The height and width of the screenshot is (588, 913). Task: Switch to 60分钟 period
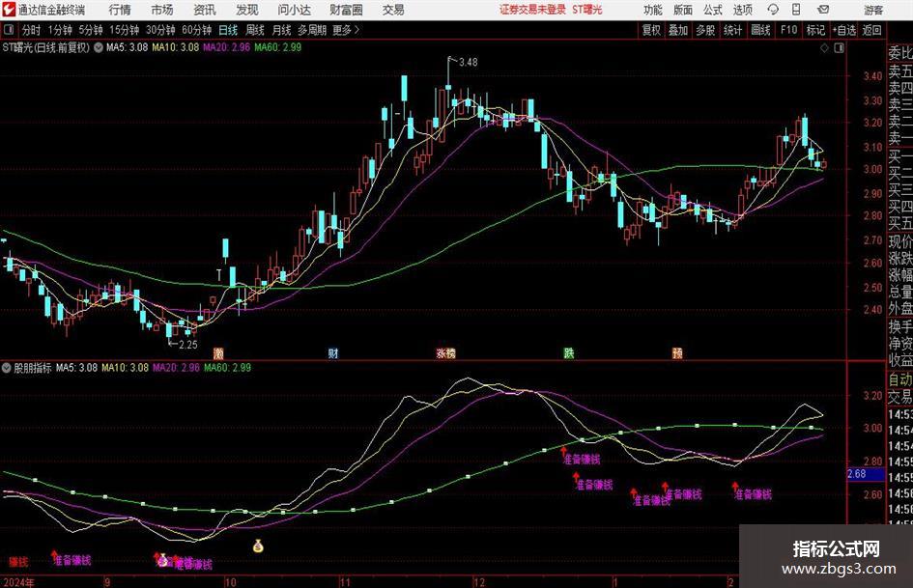click(x=196, y=30)
